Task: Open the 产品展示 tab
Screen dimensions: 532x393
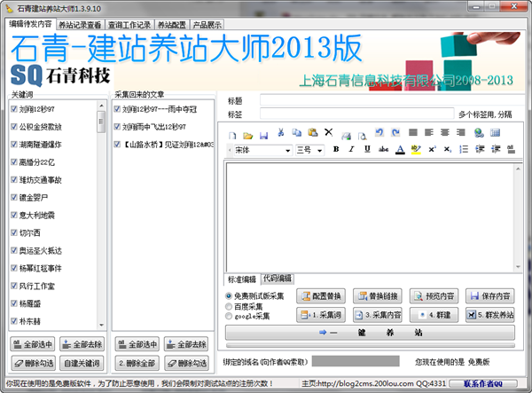Action: pos(207,25)
